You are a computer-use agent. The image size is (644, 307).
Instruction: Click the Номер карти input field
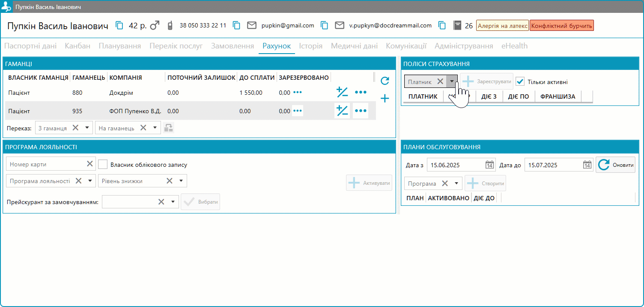coord(46,164)
